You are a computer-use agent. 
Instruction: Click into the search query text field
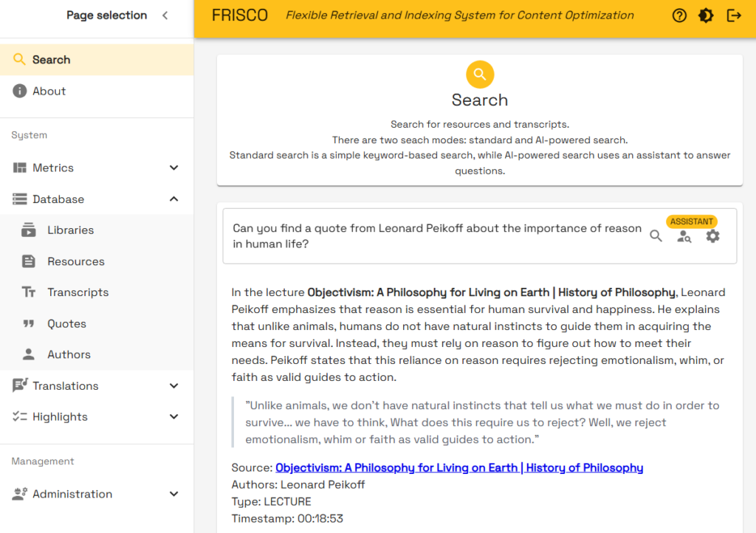click(436, 236)
